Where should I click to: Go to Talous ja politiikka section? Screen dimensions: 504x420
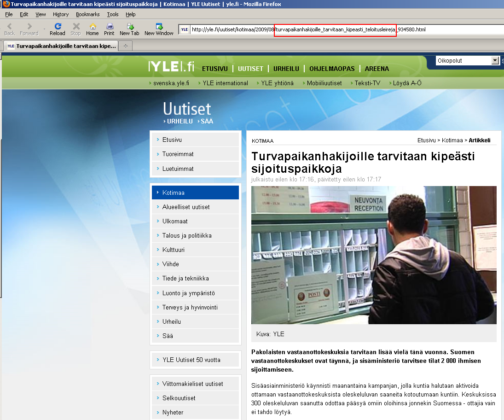(x=187, y=235)
